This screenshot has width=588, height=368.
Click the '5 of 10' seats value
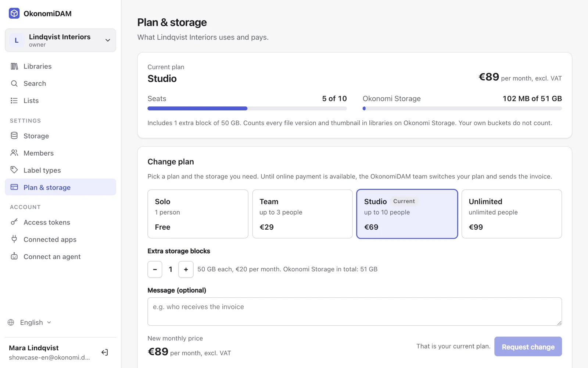pos(334,99)
